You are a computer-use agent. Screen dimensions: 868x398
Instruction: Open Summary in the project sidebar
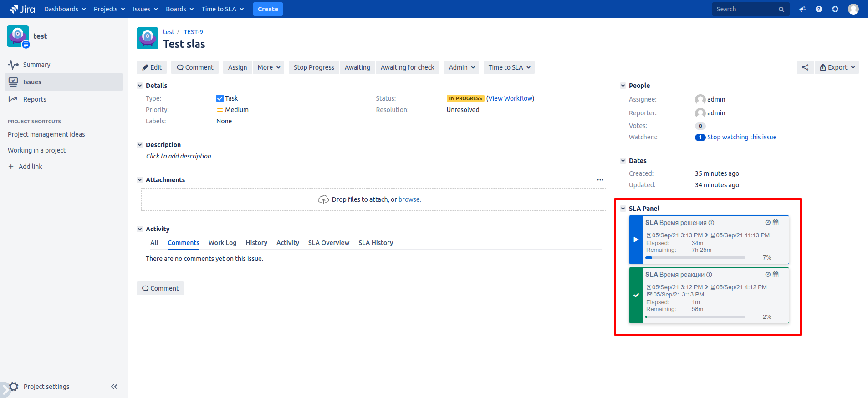[64, 65]
